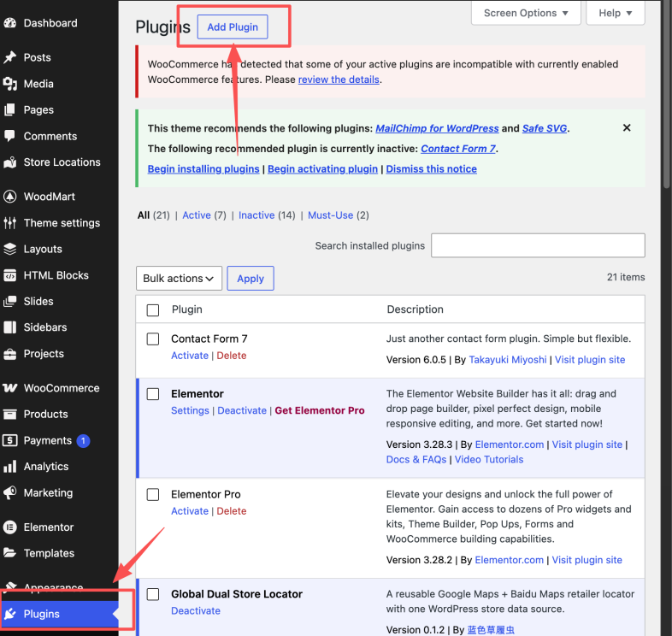672x636 pixels.
Task: Focus the Search installed plugins field
Action: (x=538, y=245)
